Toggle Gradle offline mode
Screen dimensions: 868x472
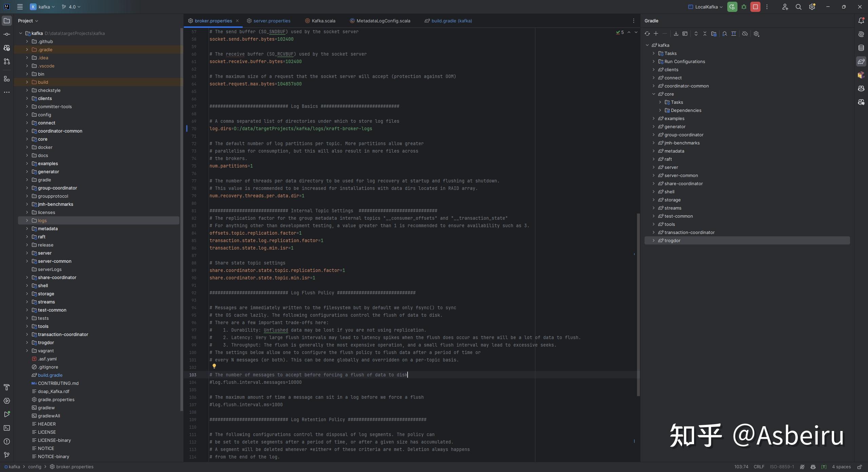click(x=745, y=34)
